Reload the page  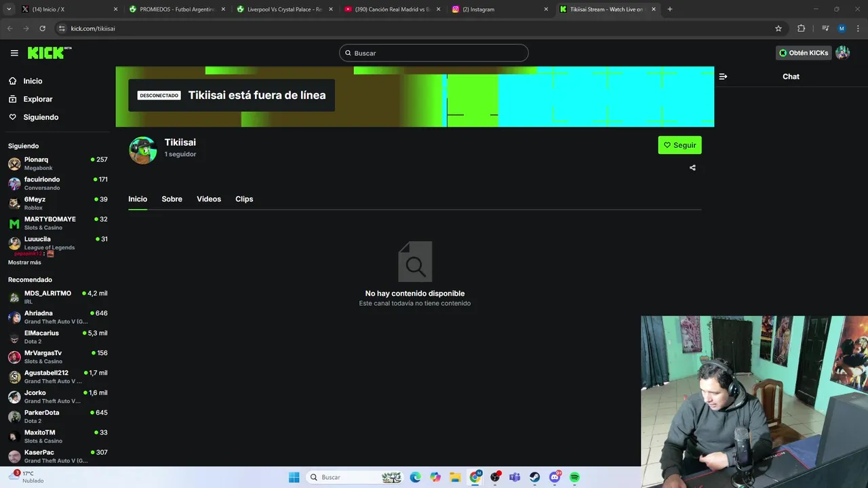pos(42,28)
